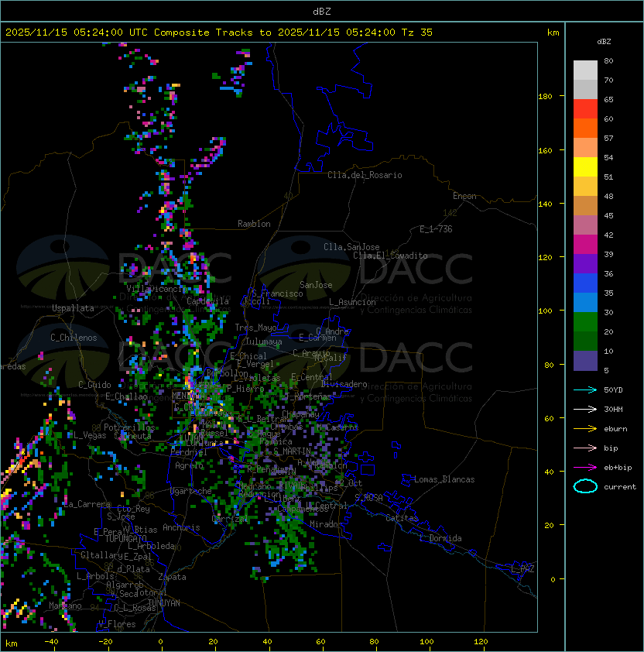Click the 'TUNUYAN' map label

[164, 602]
